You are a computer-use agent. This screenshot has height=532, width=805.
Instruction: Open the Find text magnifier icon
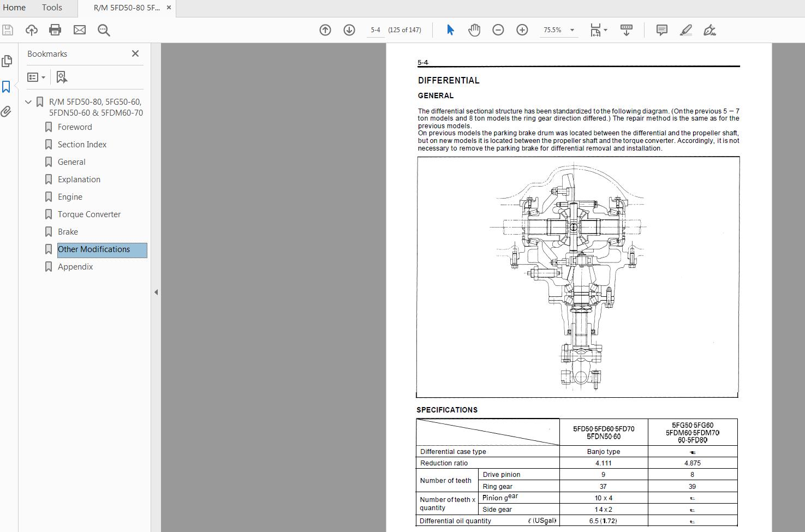104,30
